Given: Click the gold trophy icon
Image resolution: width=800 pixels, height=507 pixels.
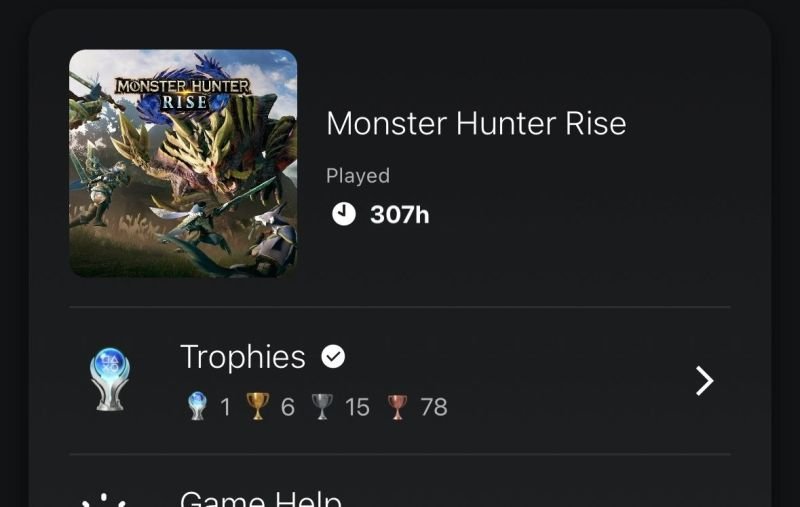Looking at the screenshot, I should tap(258, 407).
